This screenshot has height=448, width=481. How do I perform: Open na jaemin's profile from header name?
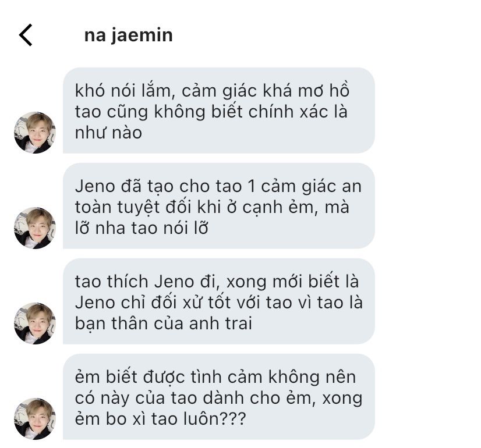129,35
